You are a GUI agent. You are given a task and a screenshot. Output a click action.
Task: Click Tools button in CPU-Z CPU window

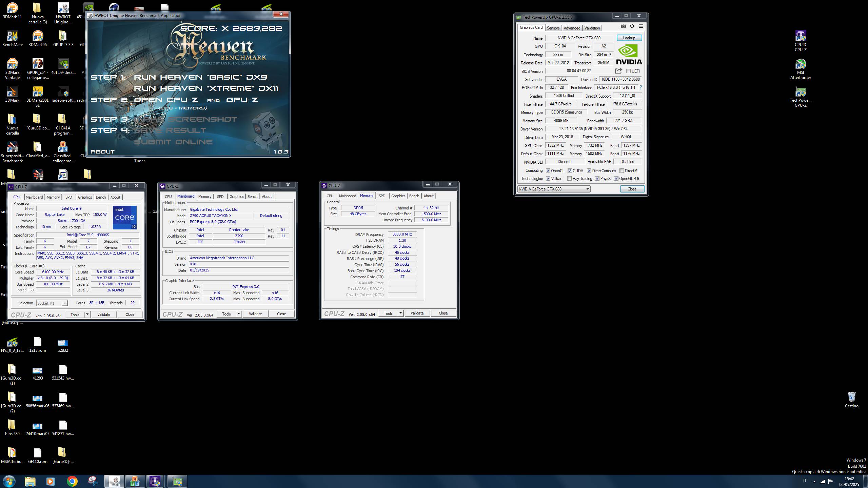tap(75, 314)
